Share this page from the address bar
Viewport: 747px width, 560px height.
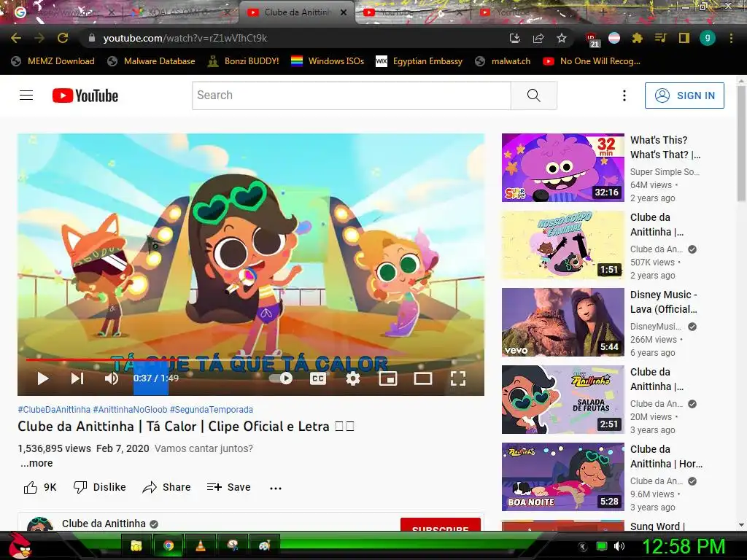point(538,38)
